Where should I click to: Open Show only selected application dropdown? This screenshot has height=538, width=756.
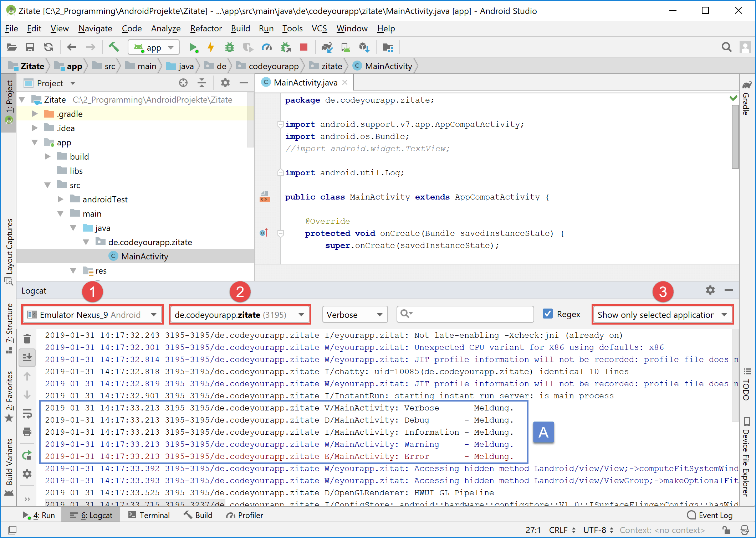coord(663,315)
